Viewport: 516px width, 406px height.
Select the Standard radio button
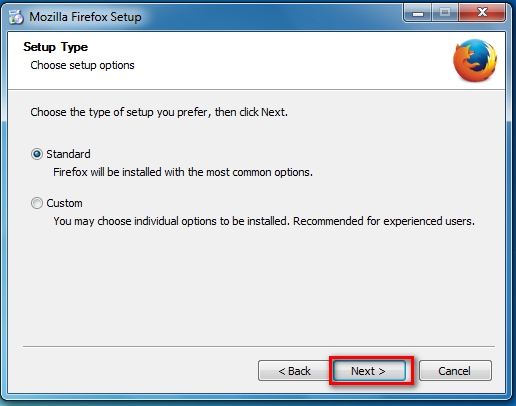(x=37, y=154)
